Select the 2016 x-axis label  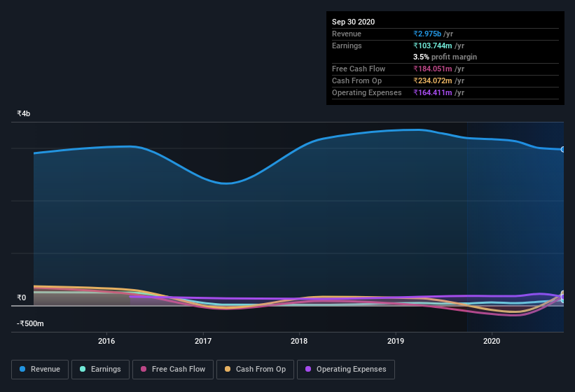(106, 341)
